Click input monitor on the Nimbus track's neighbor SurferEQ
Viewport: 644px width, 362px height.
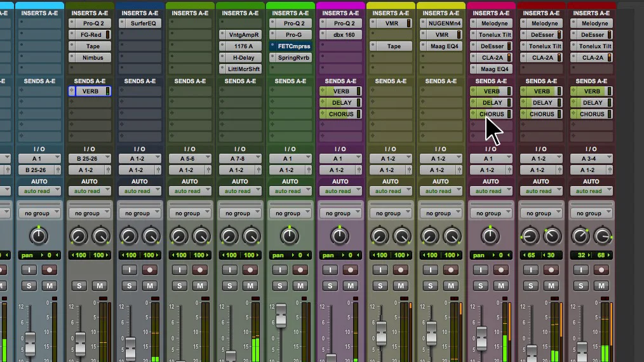pyautogui.click(x=130, y=270)
